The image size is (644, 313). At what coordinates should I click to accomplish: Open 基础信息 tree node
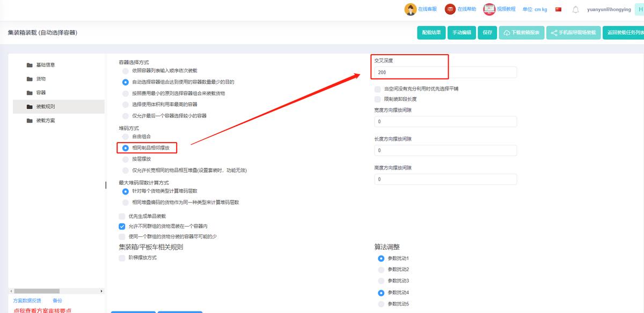(46, 65)
